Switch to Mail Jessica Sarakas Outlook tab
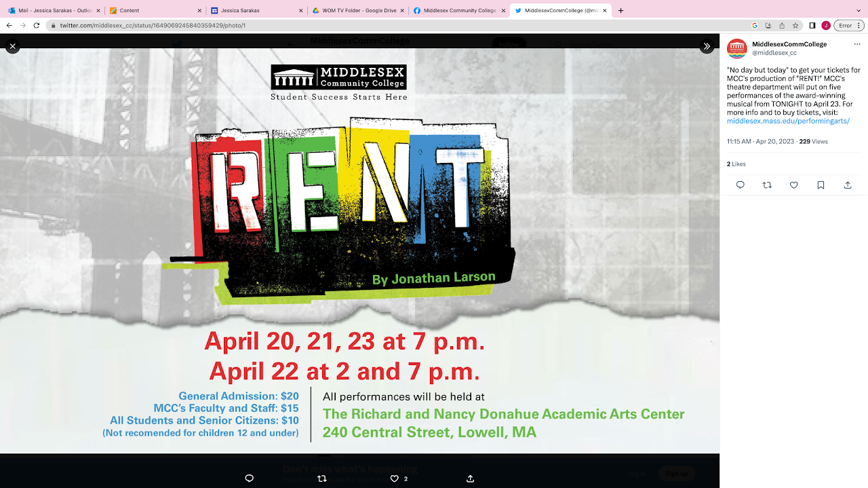Viewport: 868px width, 488px height. click(x=54, y=10)
